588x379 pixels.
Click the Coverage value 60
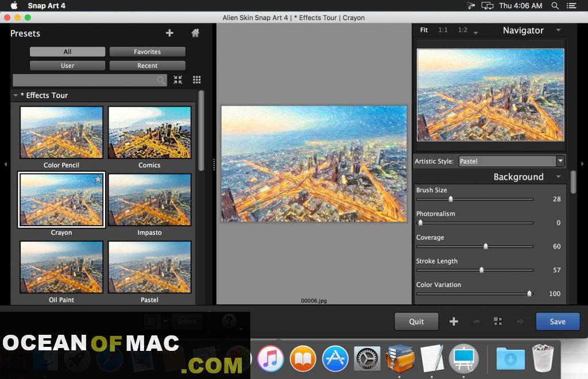[557, 246]
